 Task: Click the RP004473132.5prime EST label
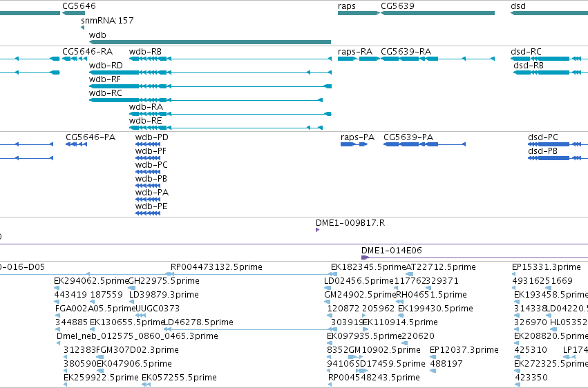tap(216, 267)
